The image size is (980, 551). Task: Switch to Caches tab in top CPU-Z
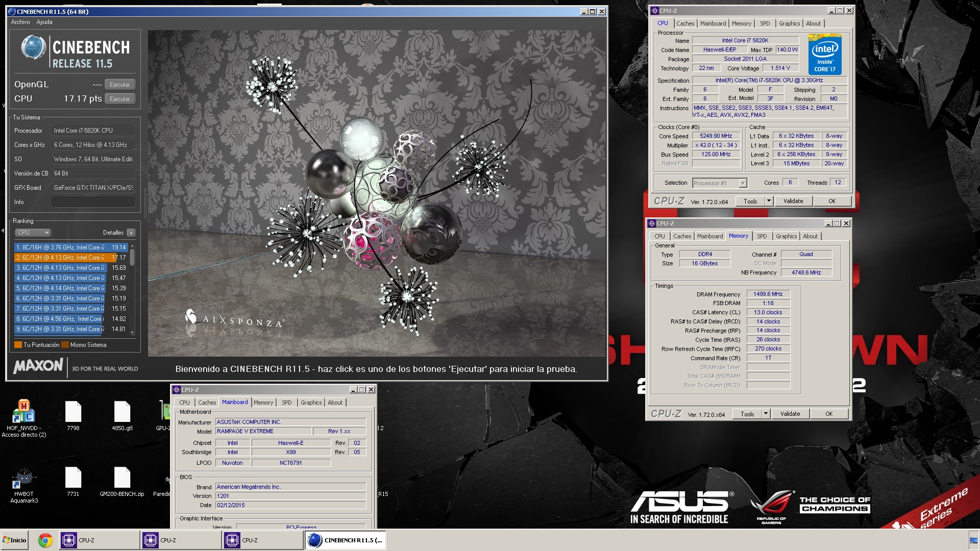pos(685,23)
